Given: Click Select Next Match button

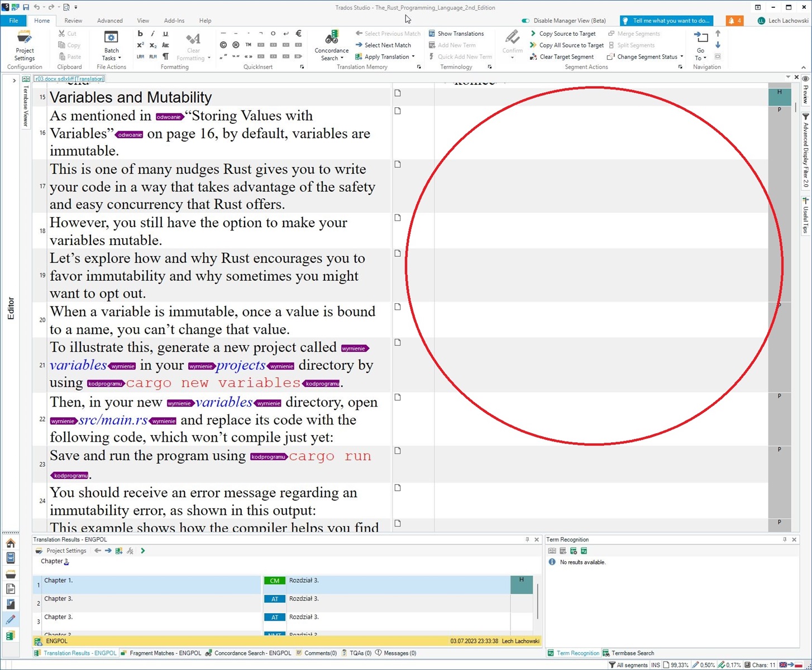Looking at the screenshot, I should [x=383, y=45].
